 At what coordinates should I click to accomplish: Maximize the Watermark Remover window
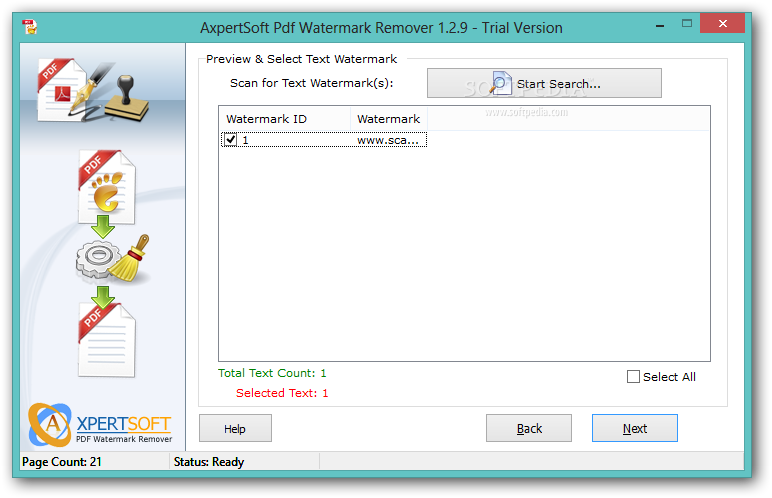687,24
